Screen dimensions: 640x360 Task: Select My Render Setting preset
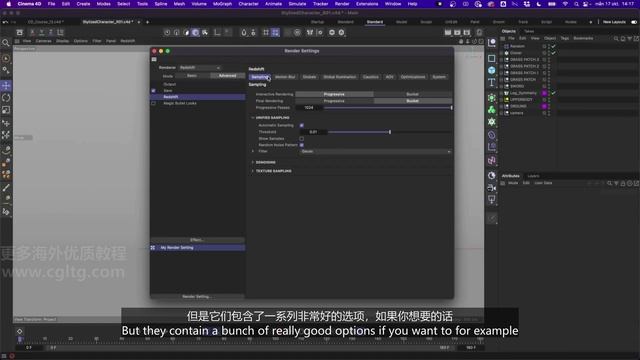coord(198,248)
